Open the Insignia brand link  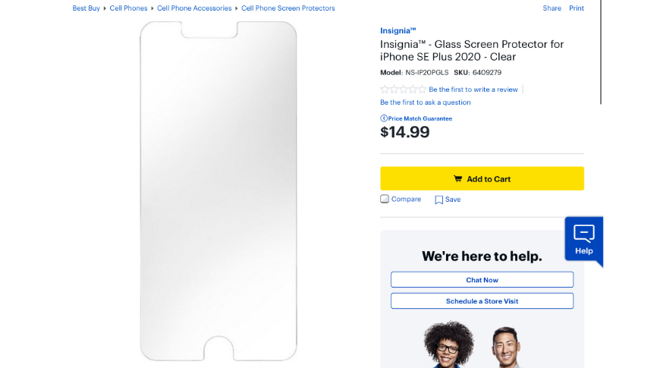[x=398, y=31]
